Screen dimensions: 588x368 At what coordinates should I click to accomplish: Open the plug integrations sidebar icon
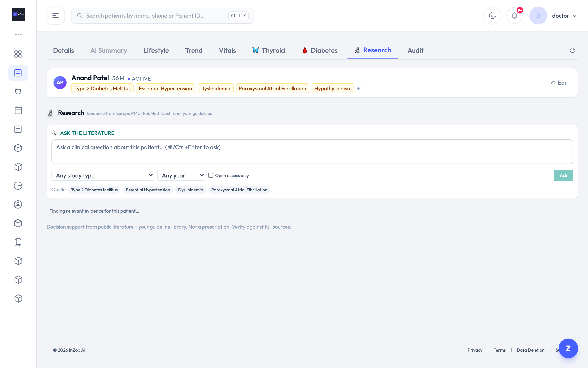click(18, 92)
